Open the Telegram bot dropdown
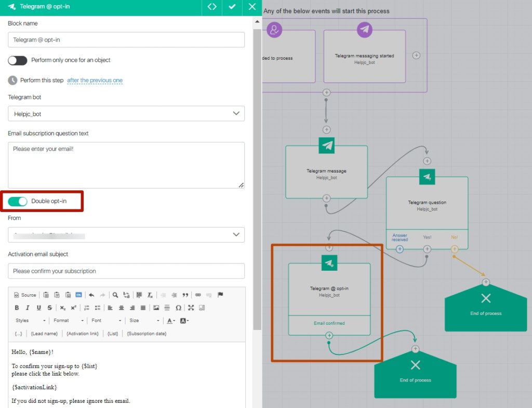Screen dimensions: 532x408 click(x=126, y=114)
